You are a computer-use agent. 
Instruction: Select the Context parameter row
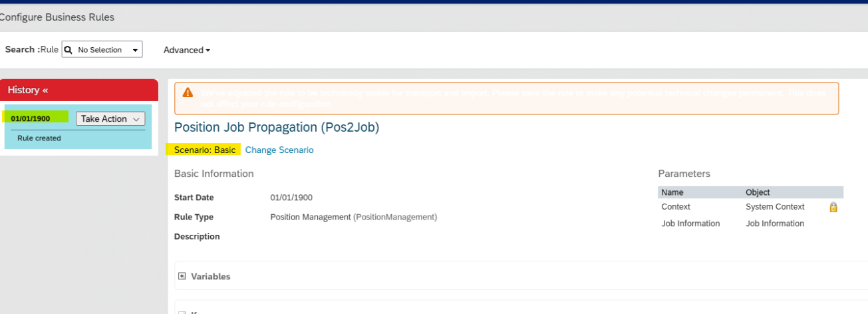750,207
